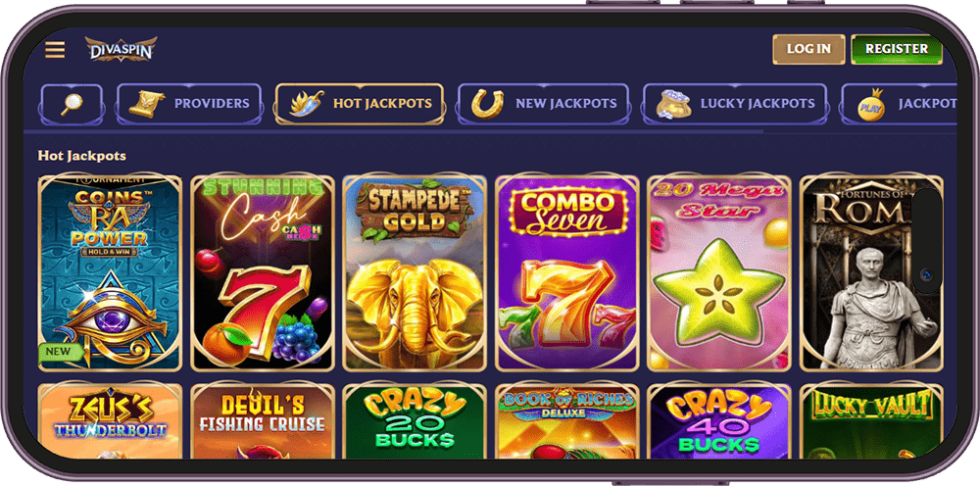Open the Stampede Gold game thumbnail
This screenshot has width=980, height=486.
click(415, 273)
